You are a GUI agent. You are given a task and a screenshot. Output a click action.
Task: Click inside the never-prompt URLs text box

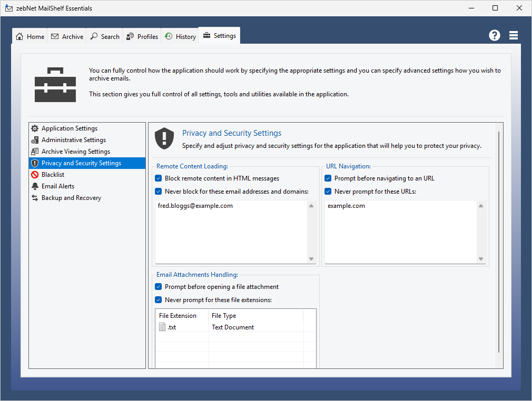pyautogui.click(x=400, y=232)
